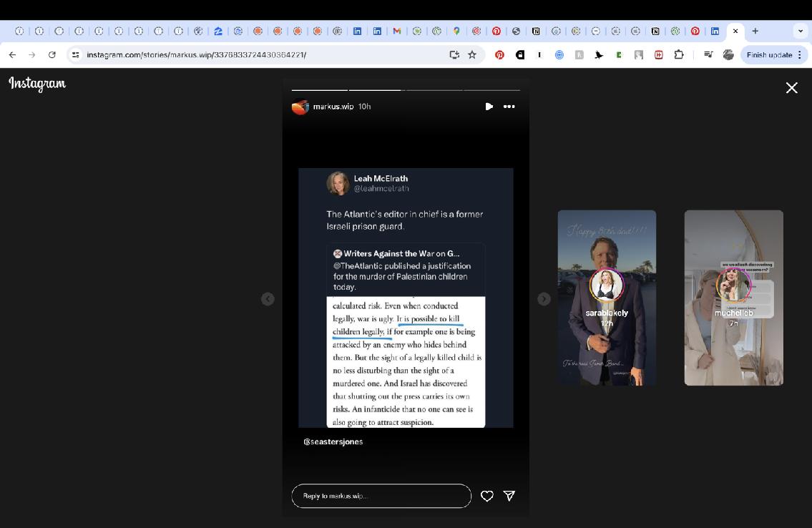Open a new browser tab

coord(755,31)
